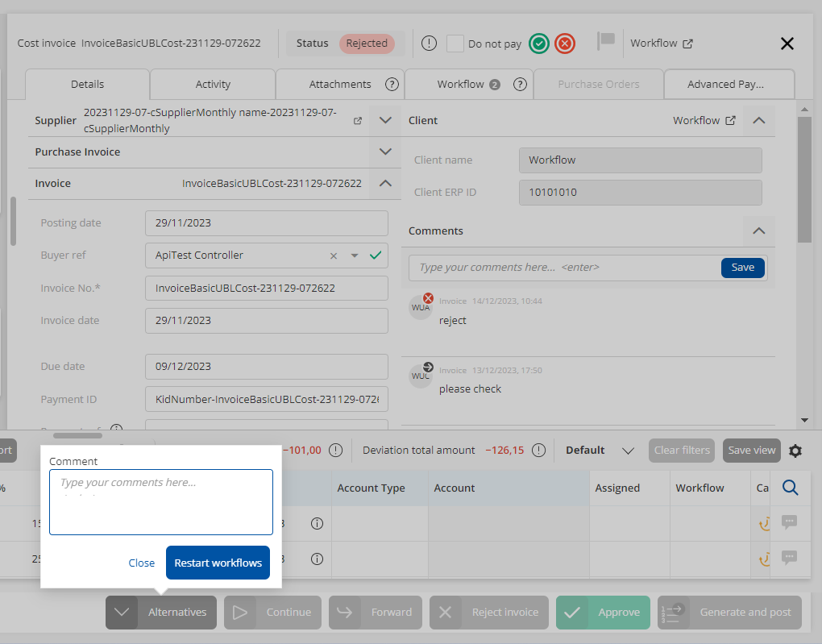Click the red reject circle icon in header
This screenshot has width=822, height=644.
pos(565,44)
